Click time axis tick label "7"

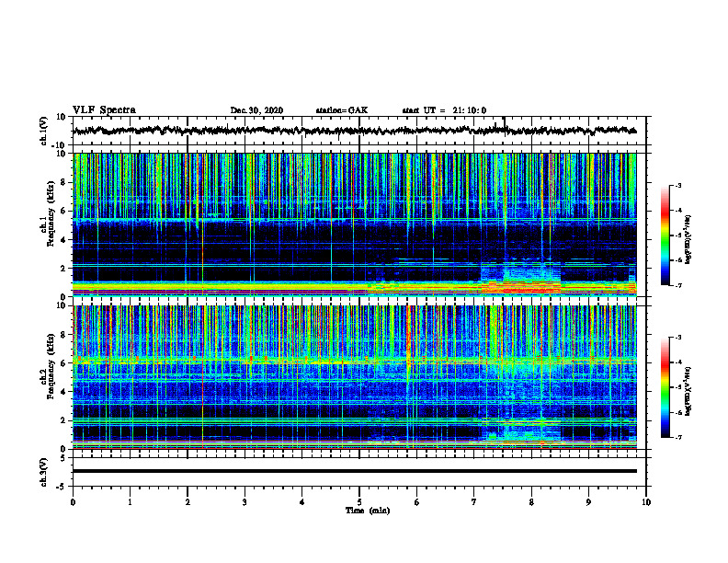(474, 502)
